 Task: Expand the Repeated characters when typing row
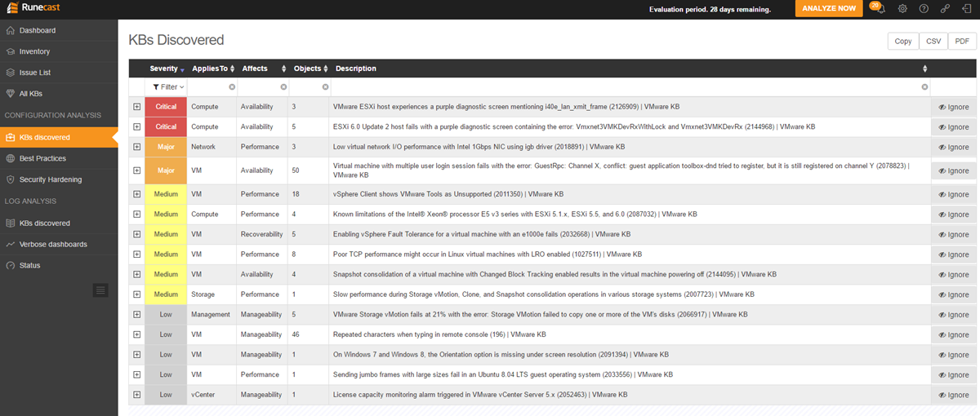coord(136,334)
